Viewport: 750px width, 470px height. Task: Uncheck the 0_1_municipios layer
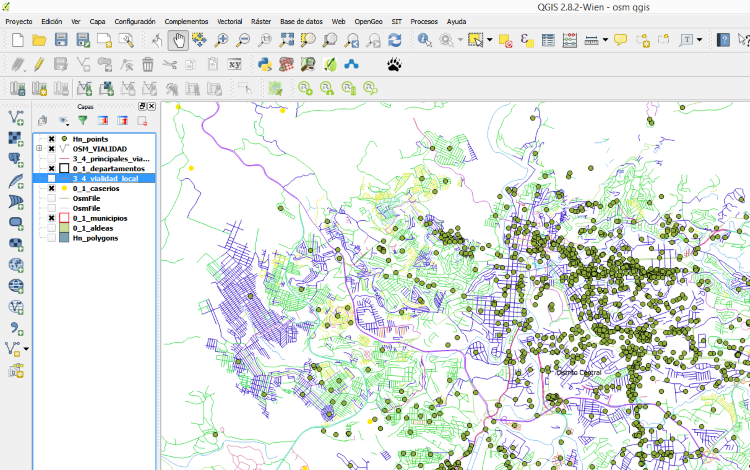(51, 218)
